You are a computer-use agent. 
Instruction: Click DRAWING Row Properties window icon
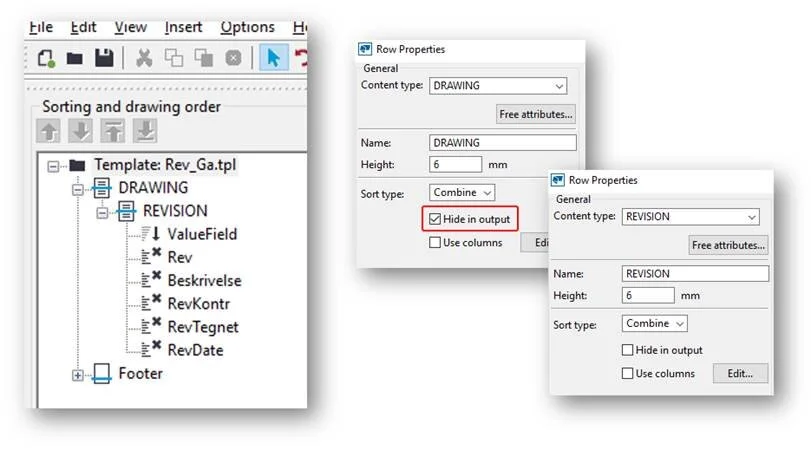click(x=365, y=49)
